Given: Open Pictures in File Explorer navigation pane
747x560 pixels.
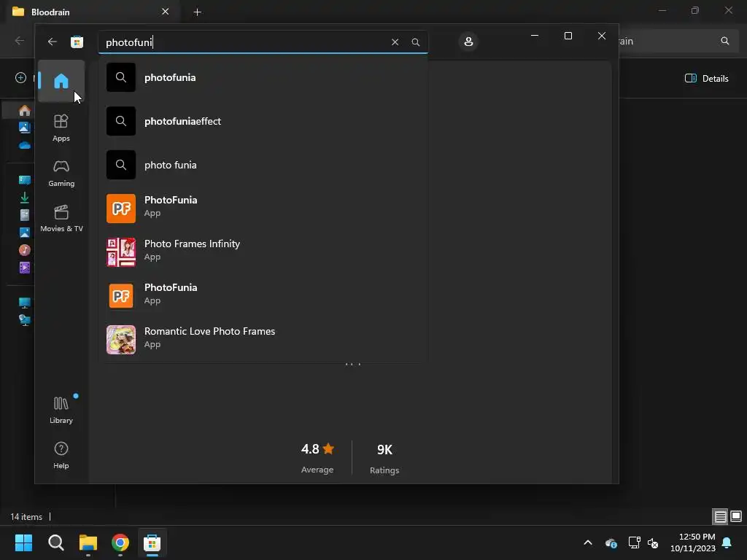Looking at the screenshot, I should click(x=24, y=233).
